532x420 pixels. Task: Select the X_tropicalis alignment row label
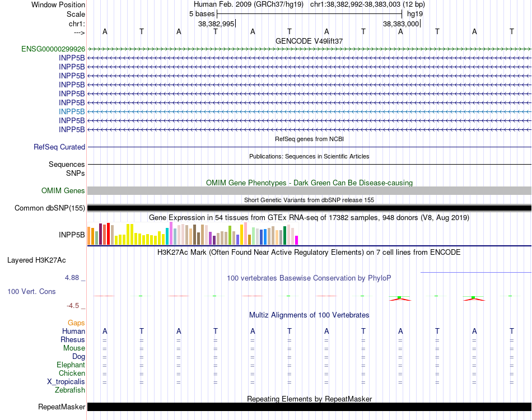(66, 382)
